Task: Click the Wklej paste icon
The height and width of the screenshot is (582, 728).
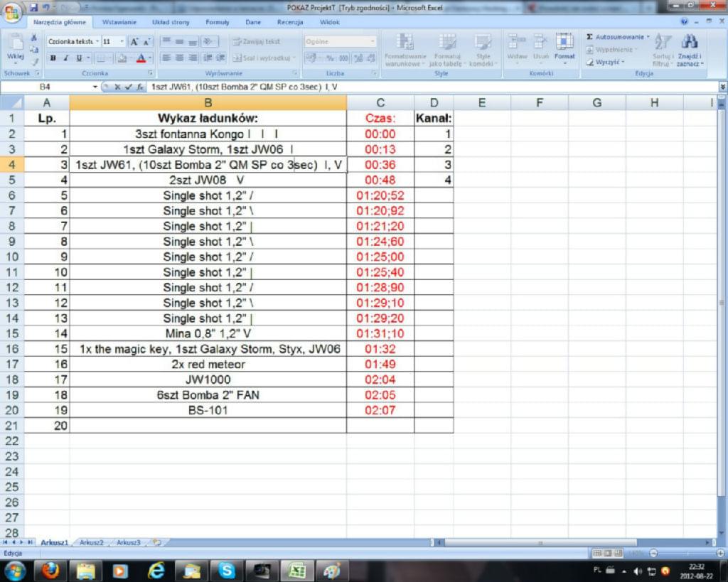Action: (x=15, y=47)
